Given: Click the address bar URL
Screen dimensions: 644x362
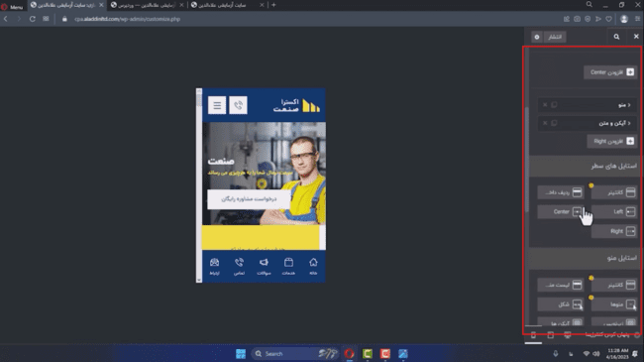Looking at the screenshot, I should point(128,19).
